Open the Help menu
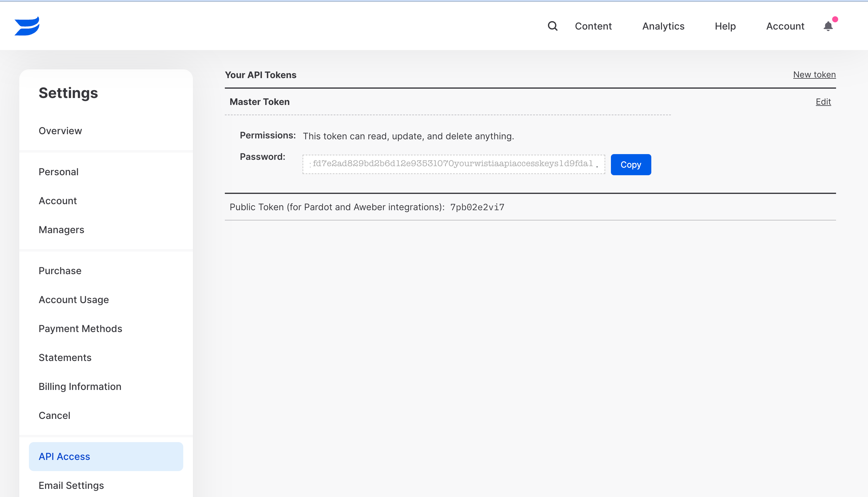 pos(725,26)
